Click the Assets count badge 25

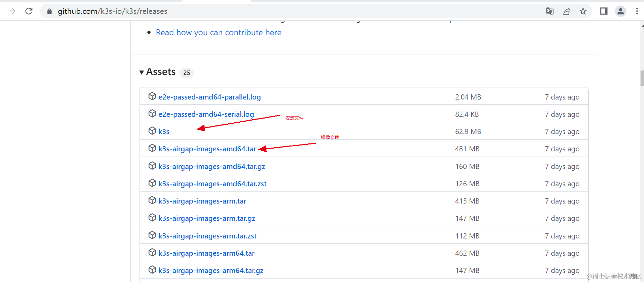[187, 73]
